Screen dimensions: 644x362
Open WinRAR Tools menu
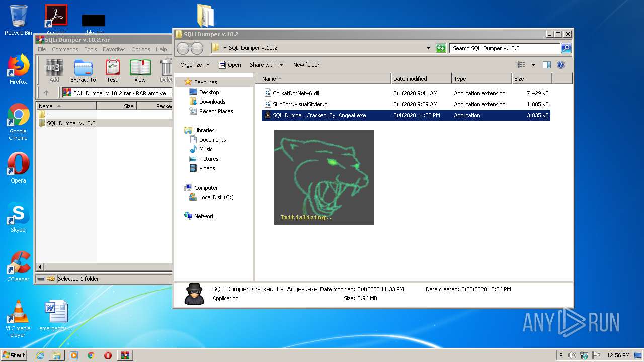pos(91,49)
